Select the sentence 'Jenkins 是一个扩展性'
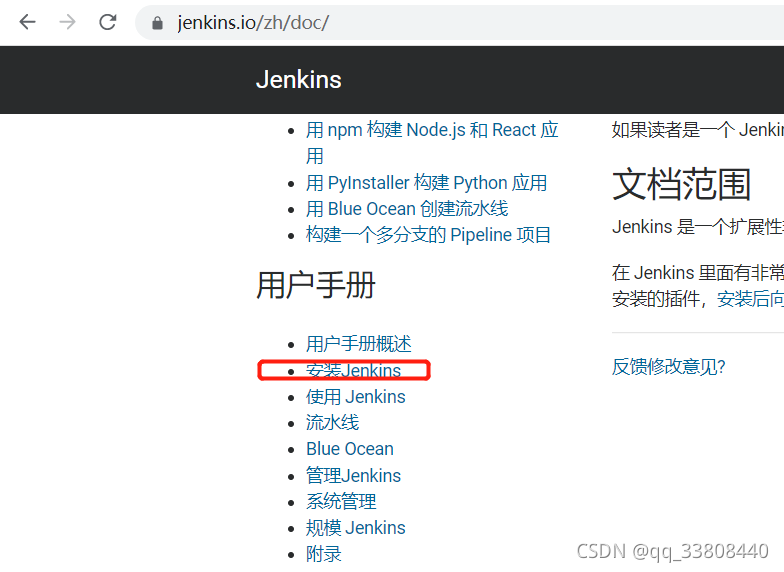784x572 pixels. pos(698,227)
